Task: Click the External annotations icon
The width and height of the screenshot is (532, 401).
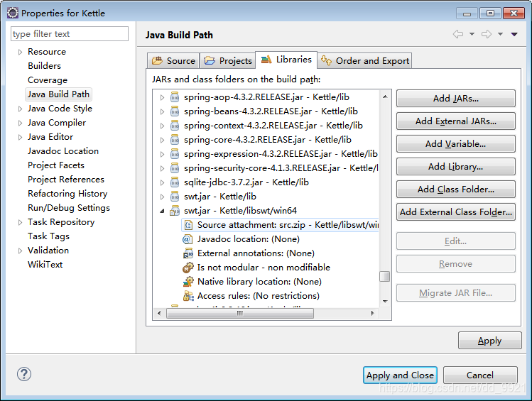Action: tap(188, 253)
